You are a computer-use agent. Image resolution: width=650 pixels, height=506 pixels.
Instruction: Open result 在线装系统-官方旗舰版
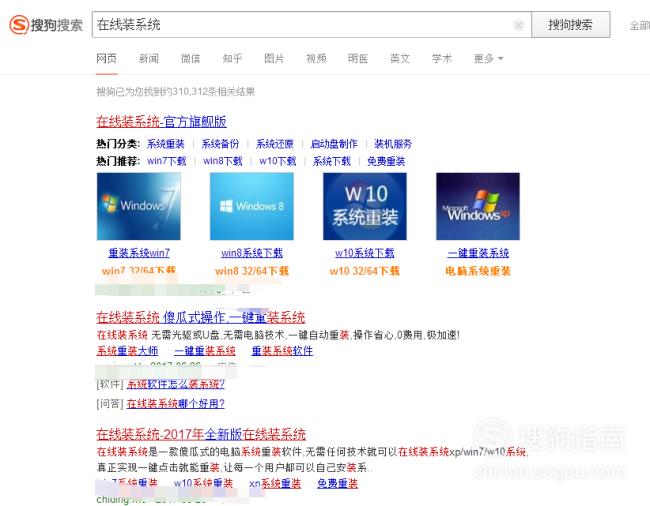[161, 121]
